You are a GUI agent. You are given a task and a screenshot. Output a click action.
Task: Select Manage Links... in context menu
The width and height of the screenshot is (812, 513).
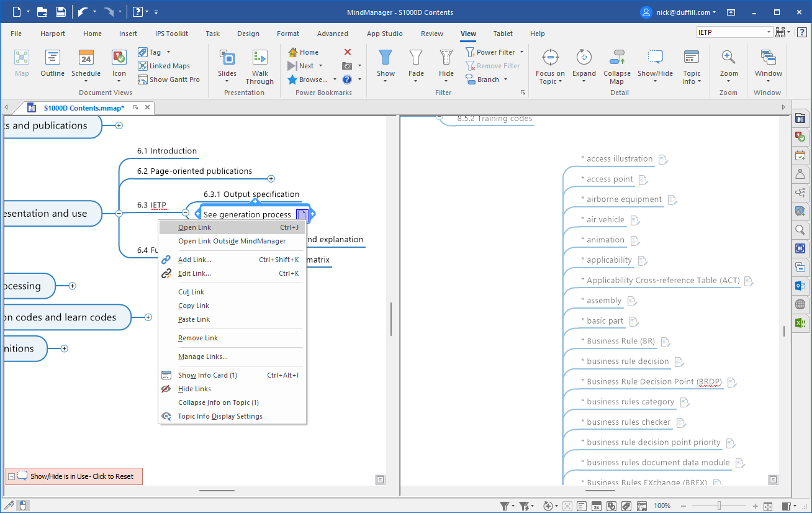232,356
